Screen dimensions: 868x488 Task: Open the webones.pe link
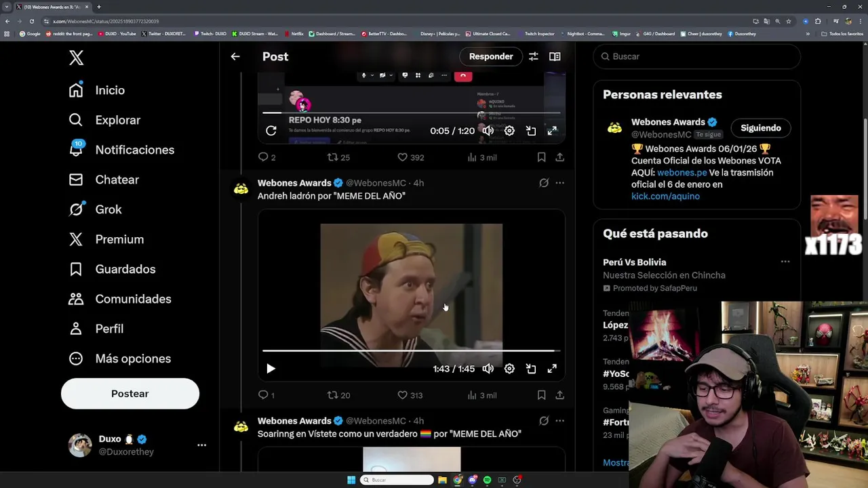(x=682, y=173)
